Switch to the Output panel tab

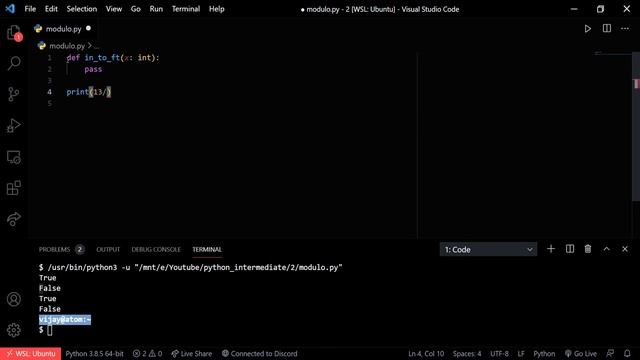coord(108,249)
